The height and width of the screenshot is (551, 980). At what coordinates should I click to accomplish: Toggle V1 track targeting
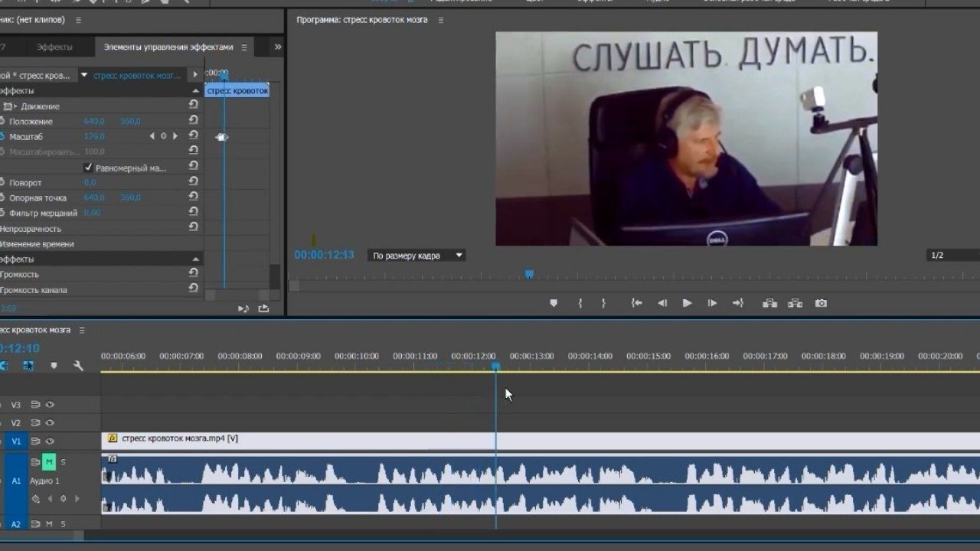(16, 442)
